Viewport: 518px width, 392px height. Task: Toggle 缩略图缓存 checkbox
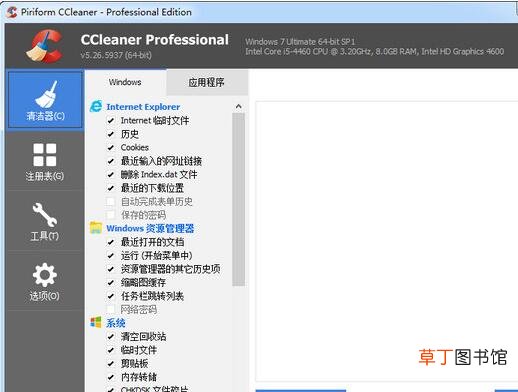click(111, 283)
